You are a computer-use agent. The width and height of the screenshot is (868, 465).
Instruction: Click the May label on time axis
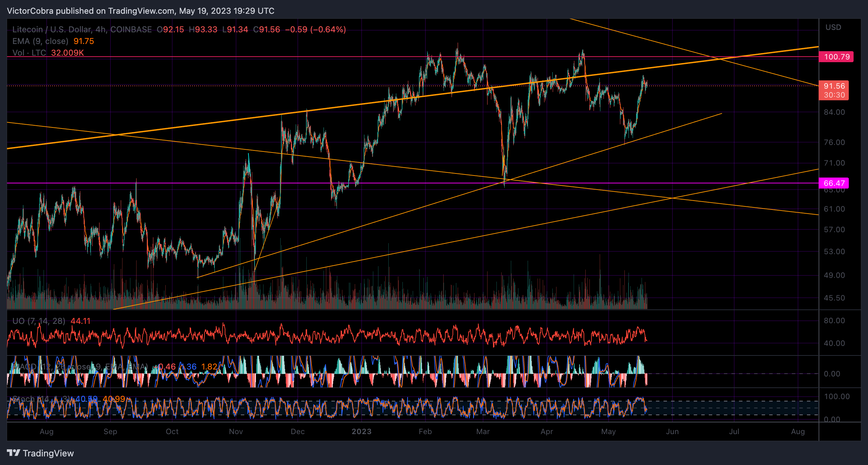click(609, 432)
